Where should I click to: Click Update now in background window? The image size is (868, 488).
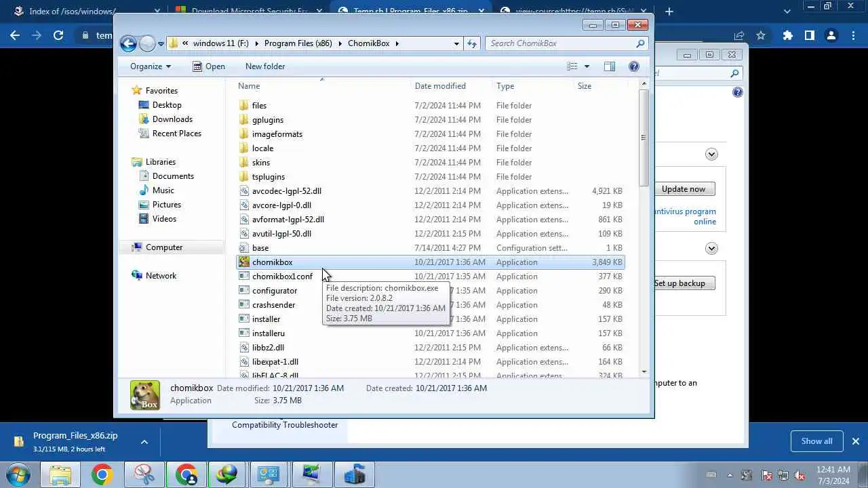point(684,189)
